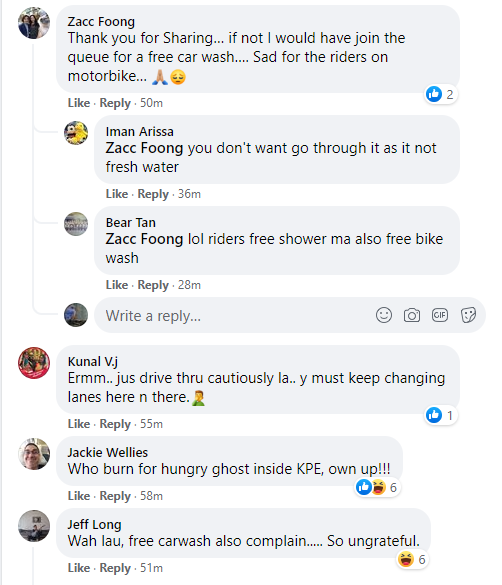This screenshot has height=585, width=502.
Task: Attach a photo using the camera icon
Action: click(x=412, y=315)
